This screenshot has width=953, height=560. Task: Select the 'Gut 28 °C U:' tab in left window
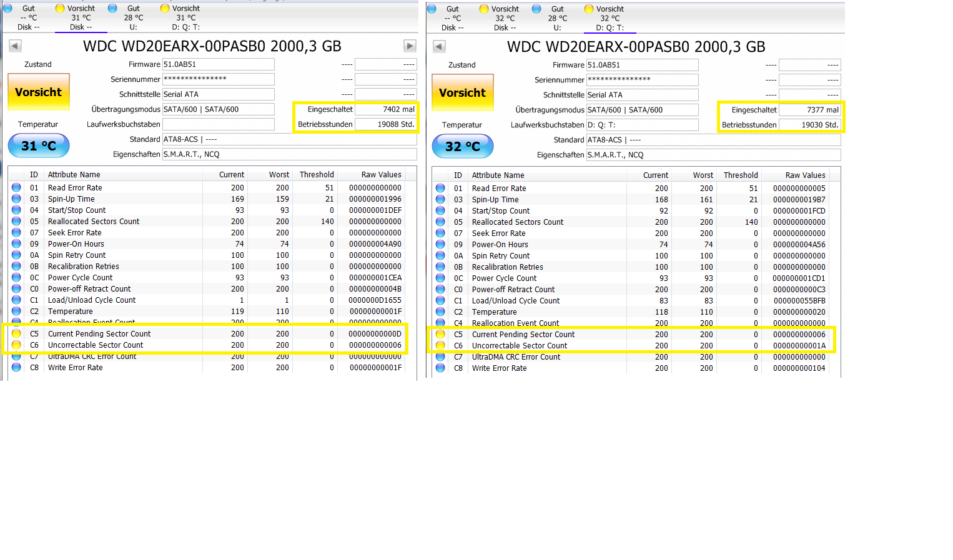coord(132,17)
